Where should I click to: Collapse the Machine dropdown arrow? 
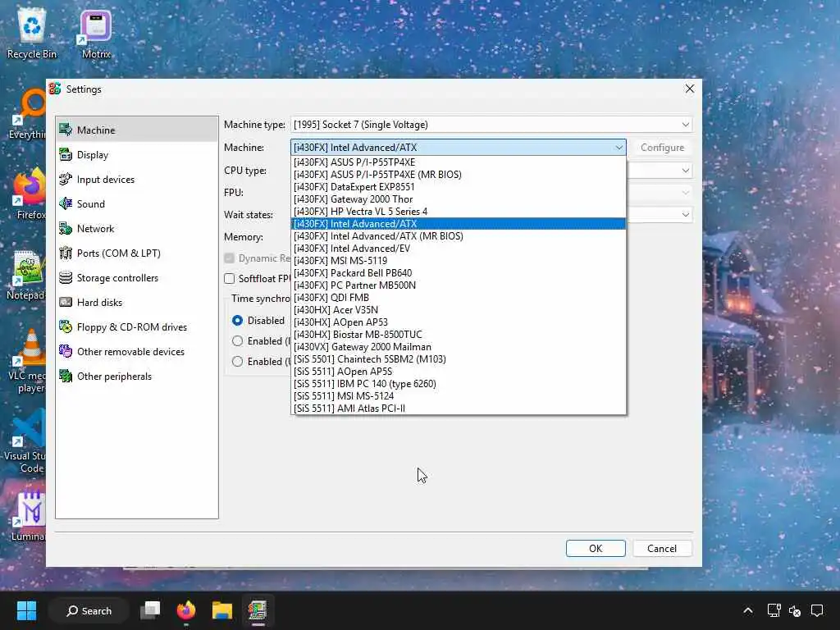click(619, 148)
